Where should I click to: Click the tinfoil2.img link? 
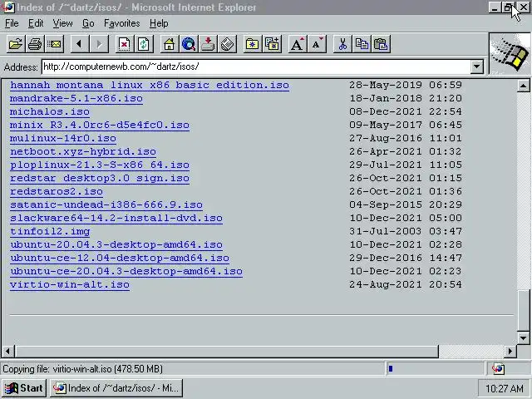coord(50,231)
